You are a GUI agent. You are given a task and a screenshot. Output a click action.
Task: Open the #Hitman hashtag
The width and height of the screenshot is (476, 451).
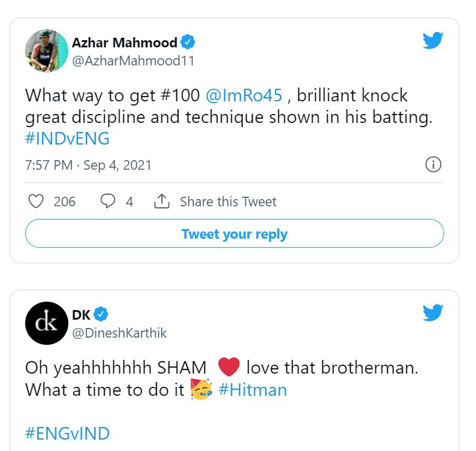tap(252, 390)
